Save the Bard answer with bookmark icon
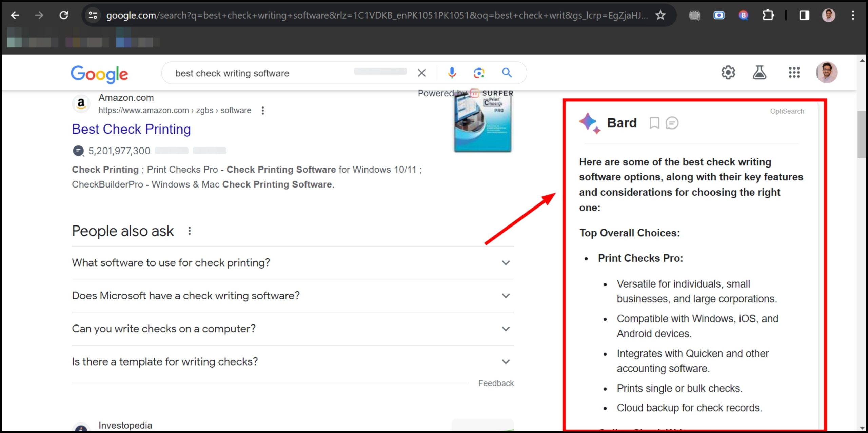 point(654,123)
